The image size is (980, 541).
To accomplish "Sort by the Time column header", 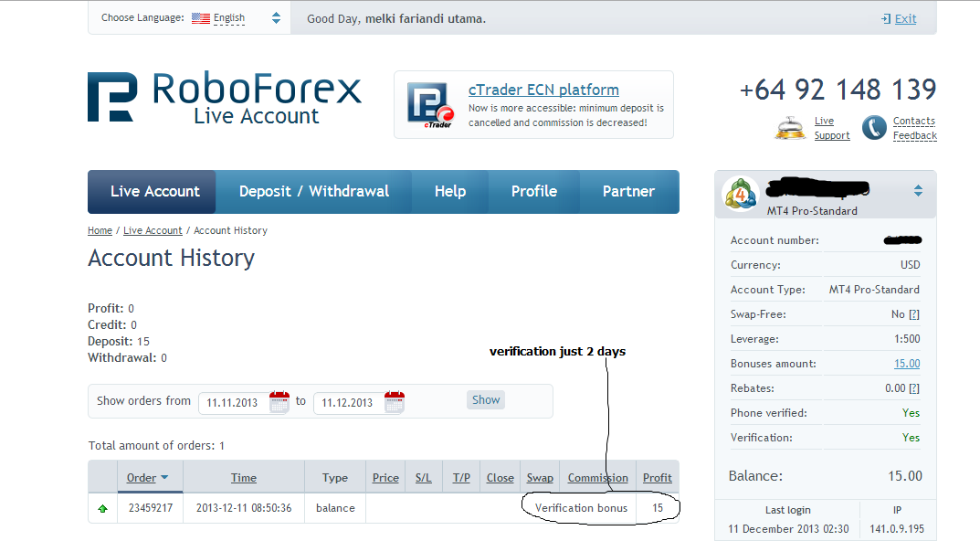I will 244,478.
